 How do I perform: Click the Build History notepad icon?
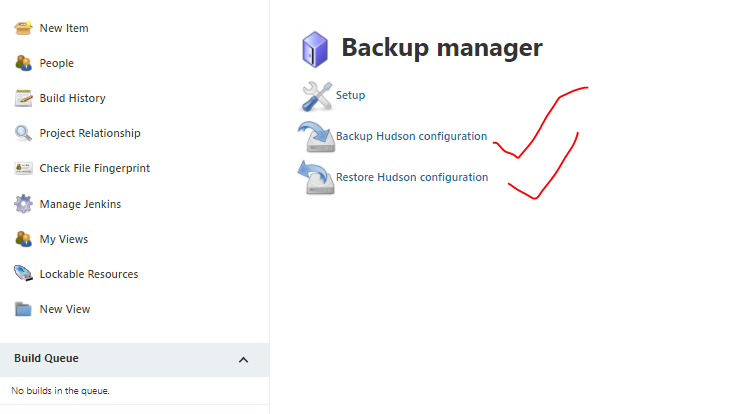(23, 98)
